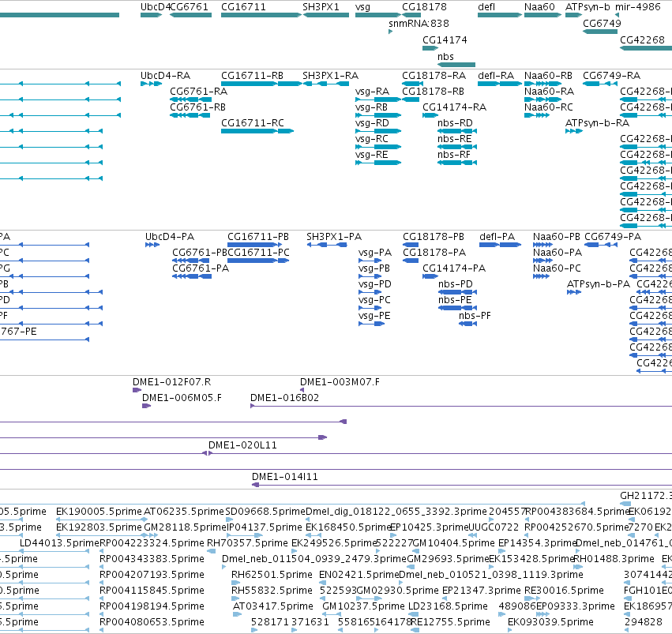The height and width of the screenshot is (634, 672).
Task: Open BAC end DME1-006M05.F
Action: 182,398
